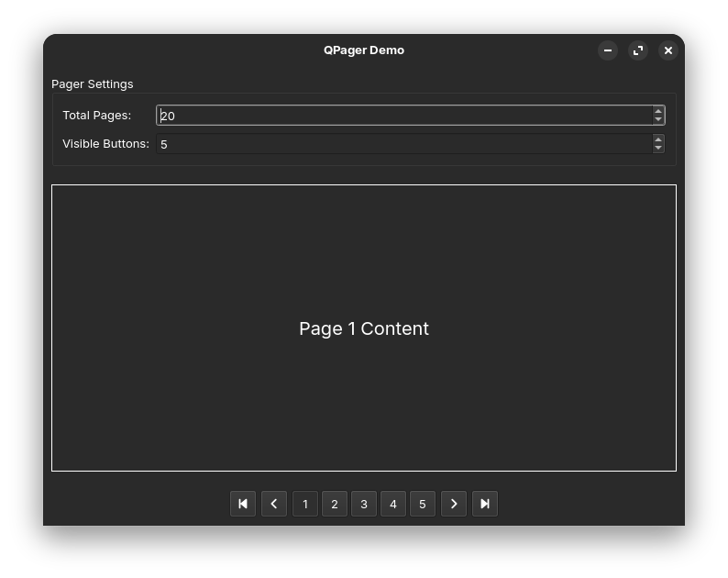Focus the Total Pages input field
728x578 pixels.
click(x=404, y=116)
